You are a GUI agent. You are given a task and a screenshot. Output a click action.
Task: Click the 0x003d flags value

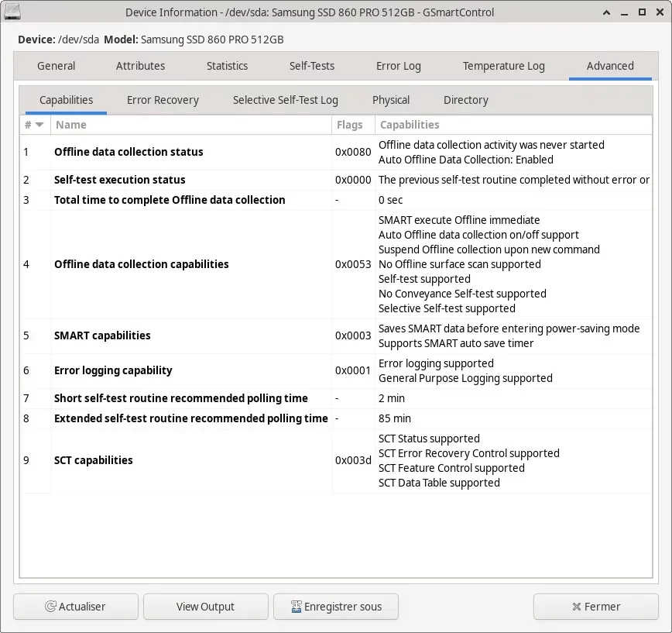tap(353, 460)
